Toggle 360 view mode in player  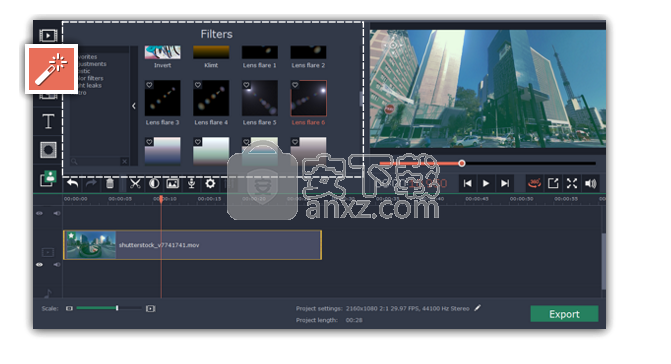[x=534, y=183]
